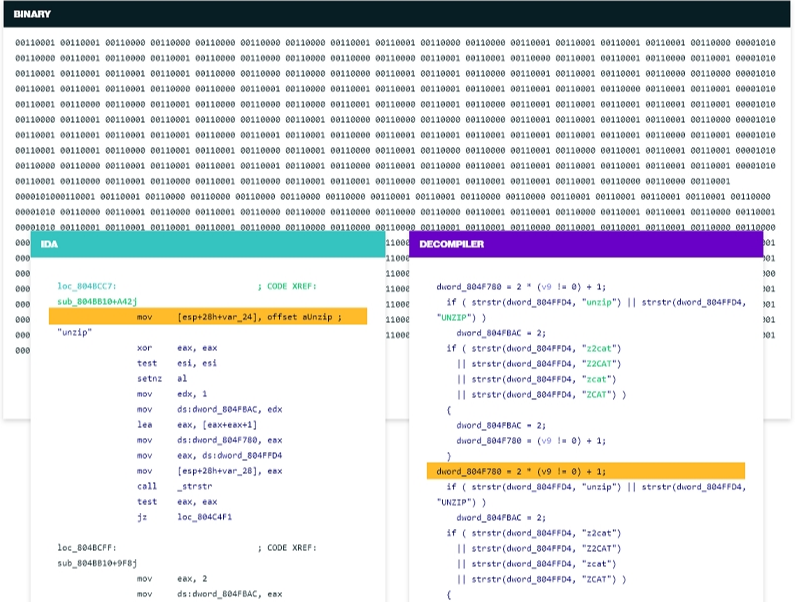Select highlighted mov offset aUnzip line
The height and width of the screenshot is (602, 795).
[208, 316]
